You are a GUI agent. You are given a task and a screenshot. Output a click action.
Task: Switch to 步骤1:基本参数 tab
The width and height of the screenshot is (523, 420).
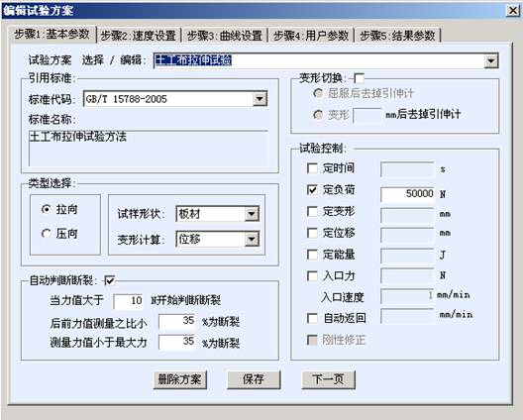tap(52, 35)
